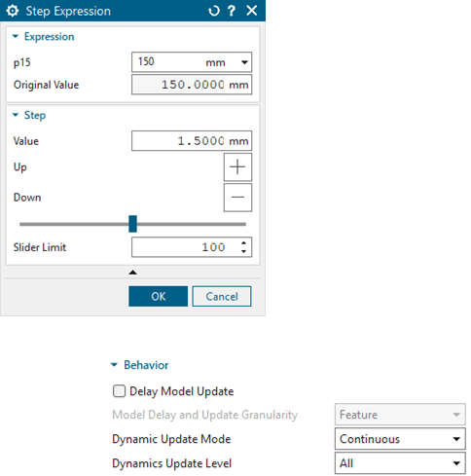Decrease Slider Limit with down arrow
The image size is (471, 476).
tap(244, 251)
